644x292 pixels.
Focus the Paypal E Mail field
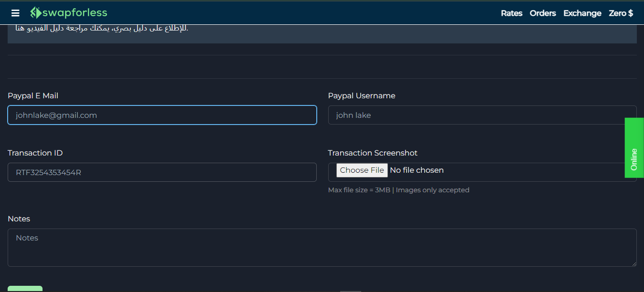click(162, 115)
